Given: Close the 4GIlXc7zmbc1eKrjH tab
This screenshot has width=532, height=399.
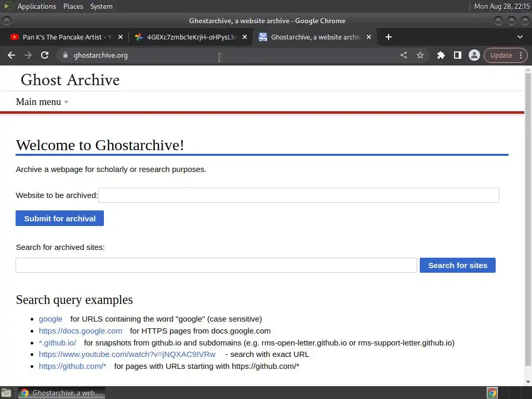Looking at the screenshot, I should [x=245, y=37].
